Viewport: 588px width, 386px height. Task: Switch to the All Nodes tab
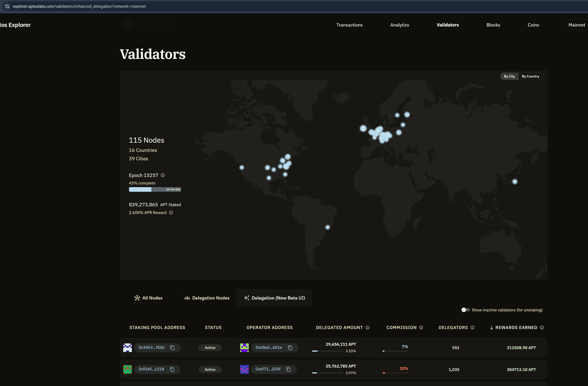click(x=149, y=298)
